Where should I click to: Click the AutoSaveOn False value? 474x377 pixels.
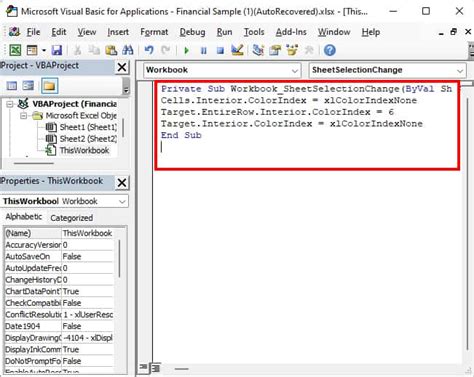point(88,256)
